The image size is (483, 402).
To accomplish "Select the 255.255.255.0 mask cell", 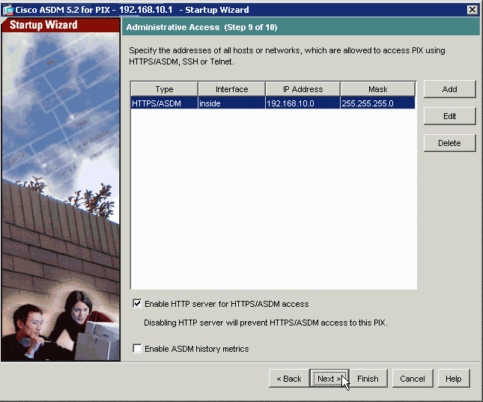I will [x=378, y=103].
